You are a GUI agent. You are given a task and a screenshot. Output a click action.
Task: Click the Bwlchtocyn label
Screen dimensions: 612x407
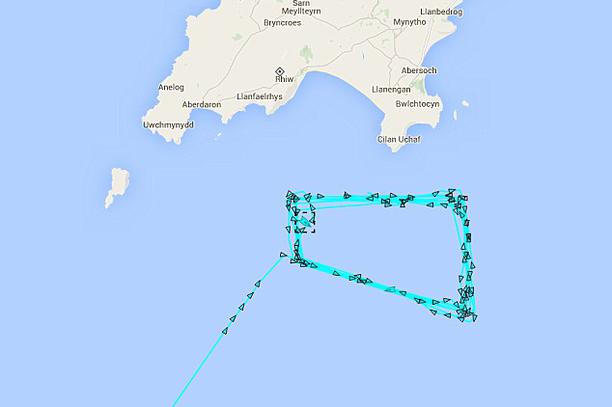pos(417,104)
